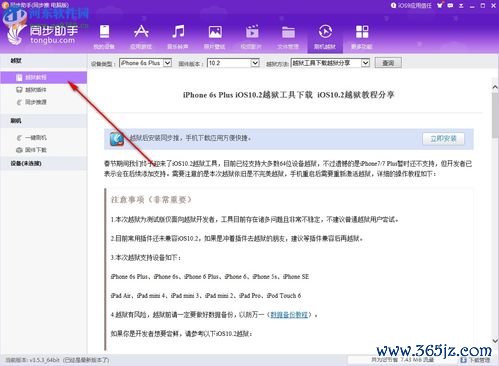The image size is (499, 366).
Task: Open the Video clapperboard icon
Action: tap(252, 37)
